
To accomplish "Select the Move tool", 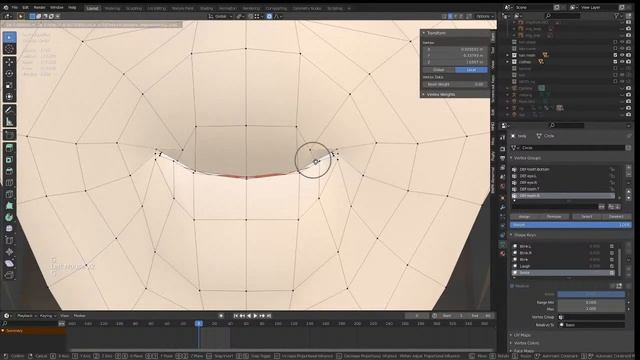I will point(9,62).
